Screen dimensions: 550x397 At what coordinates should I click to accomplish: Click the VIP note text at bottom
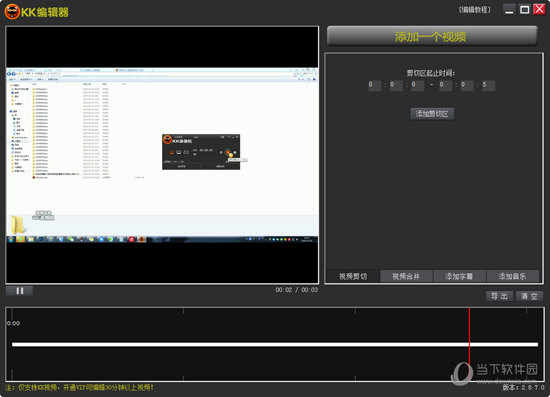tap(79, 388)
